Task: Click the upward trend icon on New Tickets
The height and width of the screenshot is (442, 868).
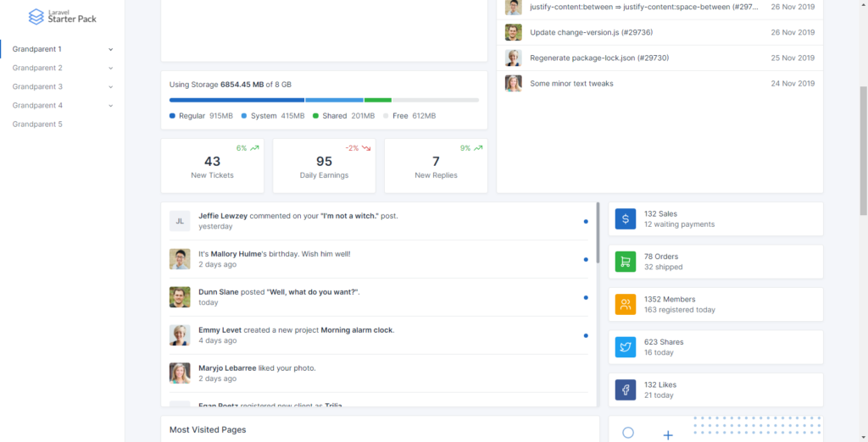Action: point(254,148)
